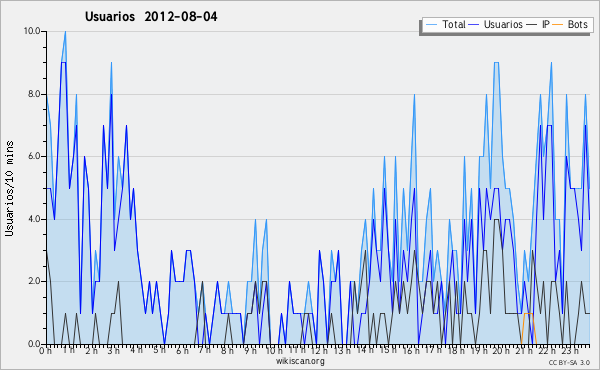Viewport: 600px width, 370px height.
Task: Click the '11 h' x-axis label
Action: tap(297, 351)
